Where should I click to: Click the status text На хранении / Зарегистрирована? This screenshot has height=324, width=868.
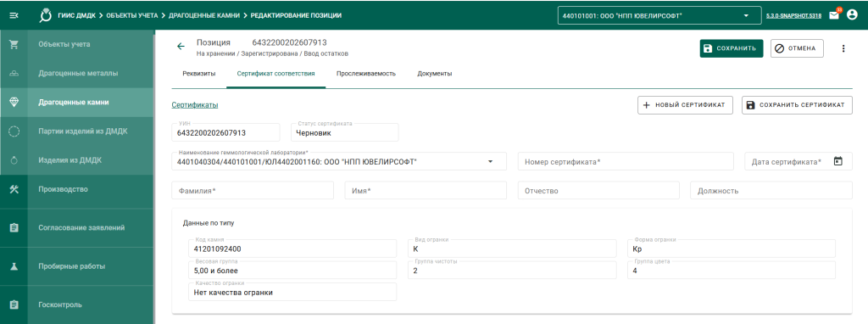[272, 53]
